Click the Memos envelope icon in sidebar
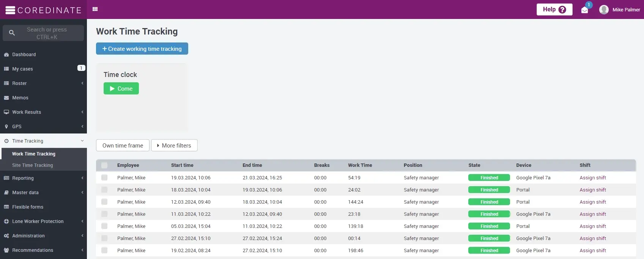 (6, 98)
